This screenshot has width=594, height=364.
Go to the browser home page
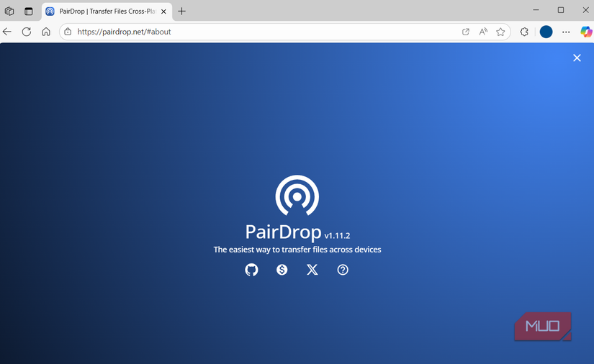tap(46, 32)
